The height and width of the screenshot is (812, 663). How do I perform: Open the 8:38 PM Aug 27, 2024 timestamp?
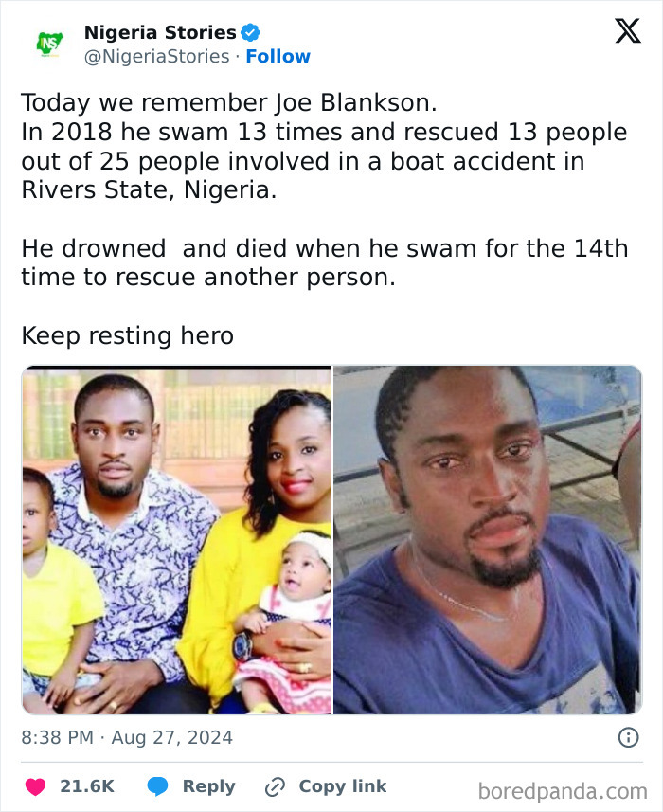point(127,737)
